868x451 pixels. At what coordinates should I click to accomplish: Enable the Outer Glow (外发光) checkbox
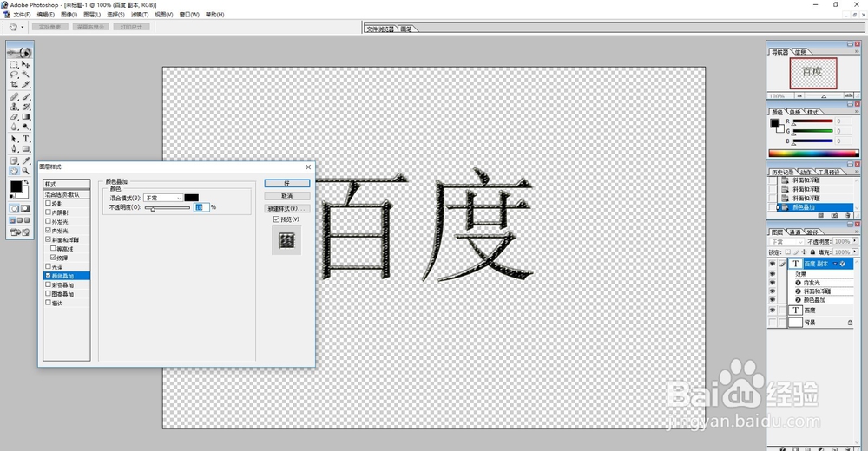point(48,221)
